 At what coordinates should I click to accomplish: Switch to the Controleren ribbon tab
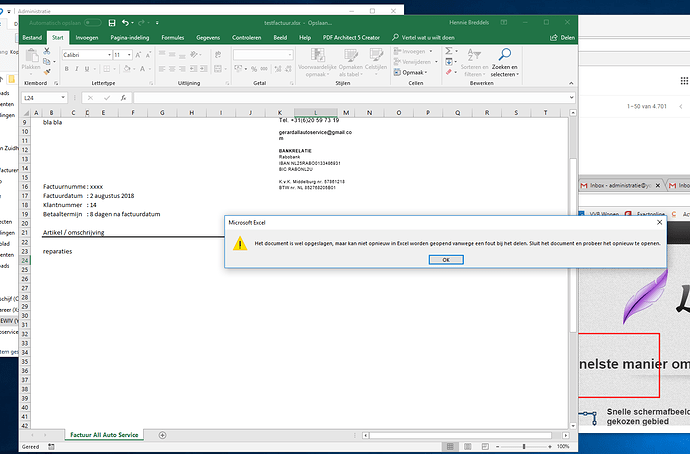246,37
